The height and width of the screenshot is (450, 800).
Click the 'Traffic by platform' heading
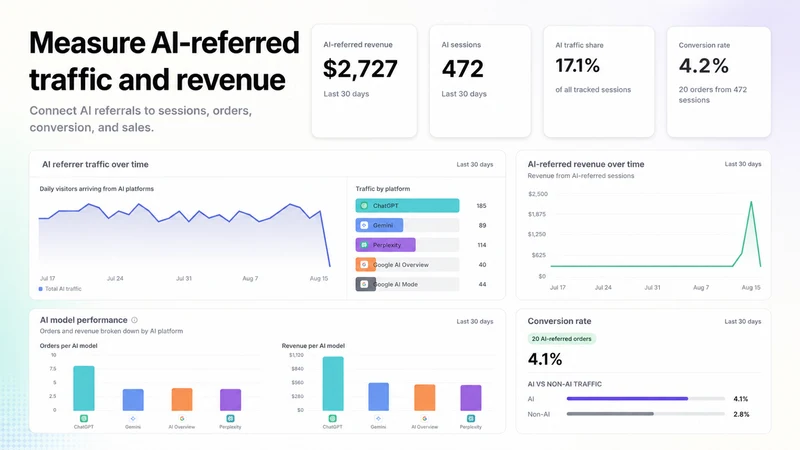click(383, 189)
